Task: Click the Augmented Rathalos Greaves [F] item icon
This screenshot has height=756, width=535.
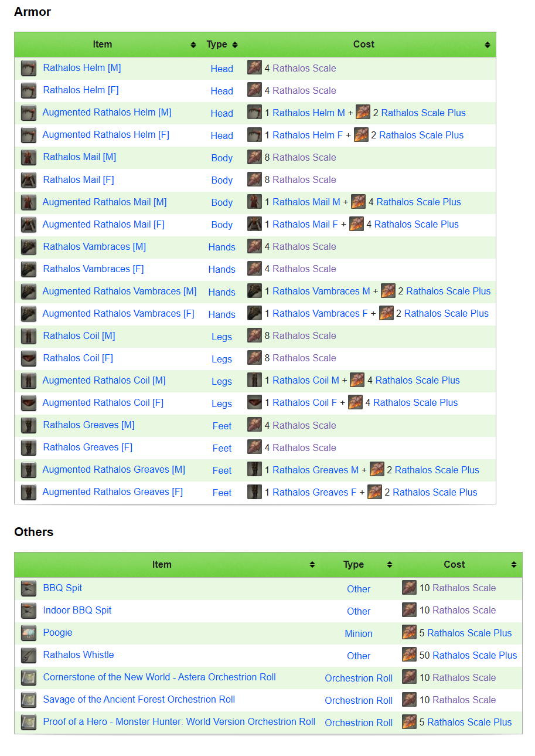Action: 29,492
